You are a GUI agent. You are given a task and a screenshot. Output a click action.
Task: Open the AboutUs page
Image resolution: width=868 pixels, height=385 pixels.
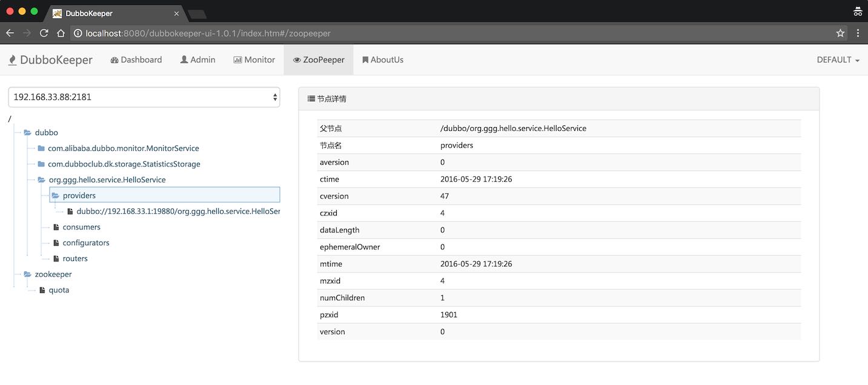(383, 59)
